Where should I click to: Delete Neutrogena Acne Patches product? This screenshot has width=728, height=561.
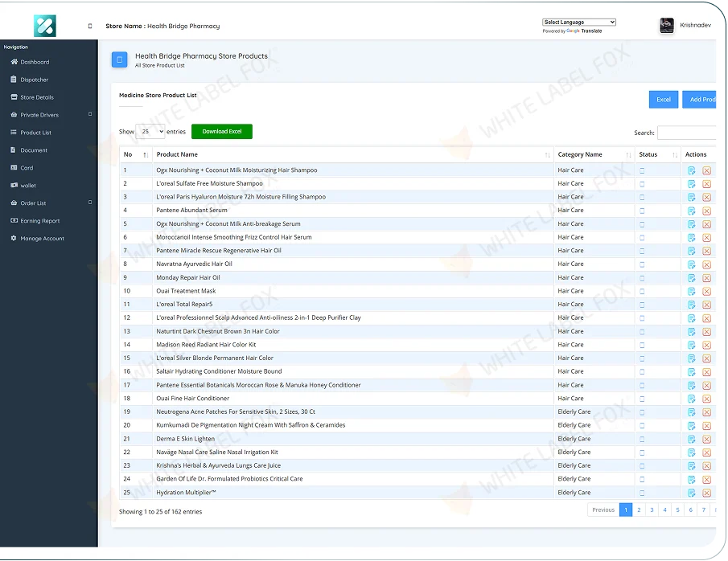[x=706, y=412]
